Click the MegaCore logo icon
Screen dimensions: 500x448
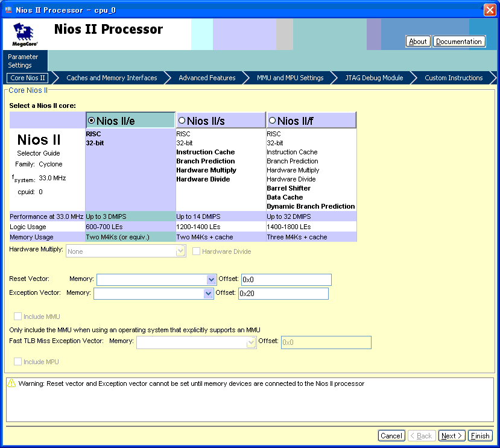(25, 34)
